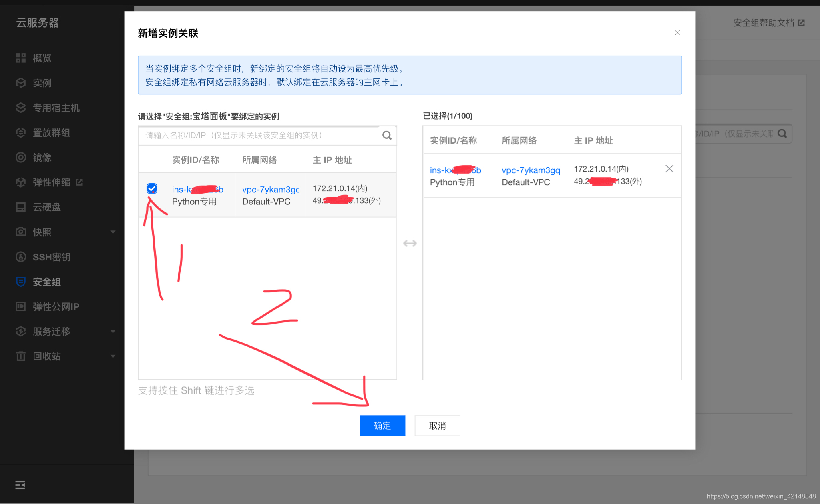The height and width of the screenshot is (504, 820).
Task: Click Default-VPC text in selected list
Action: [526, 182]
